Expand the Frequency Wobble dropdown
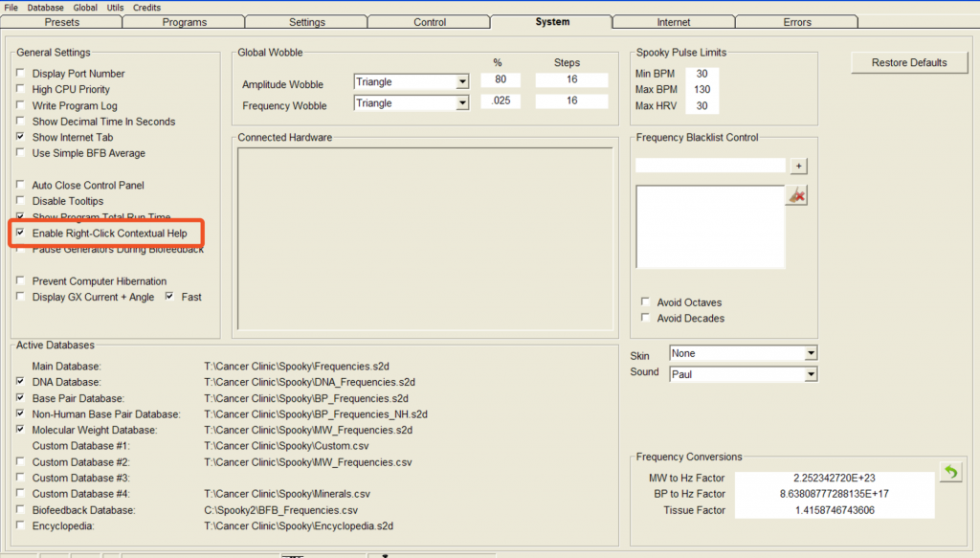The width and height of the screenshot is (980, 558). point(462,103)
